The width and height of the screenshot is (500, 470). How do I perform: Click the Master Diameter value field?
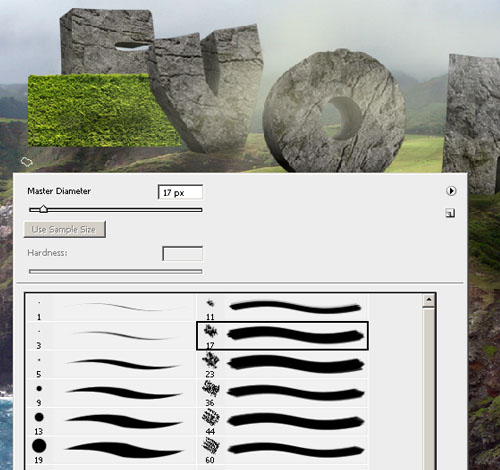click(180, 192)
